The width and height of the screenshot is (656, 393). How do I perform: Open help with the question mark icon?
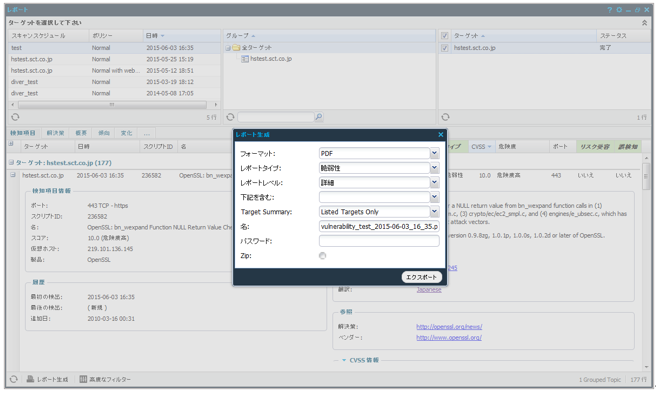coord(610,10)
